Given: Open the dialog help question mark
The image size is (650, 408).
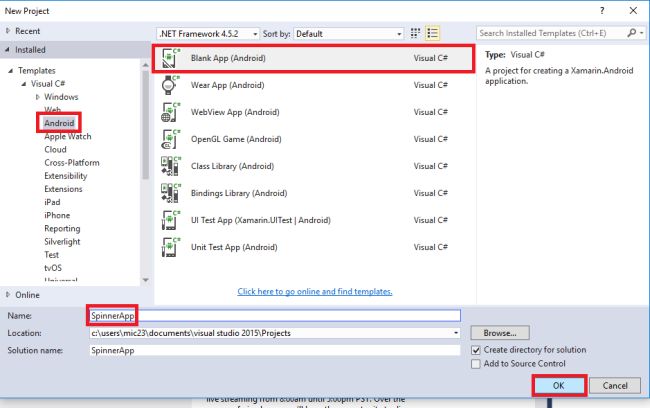Looking at the screenshot, I should [602, 10].
